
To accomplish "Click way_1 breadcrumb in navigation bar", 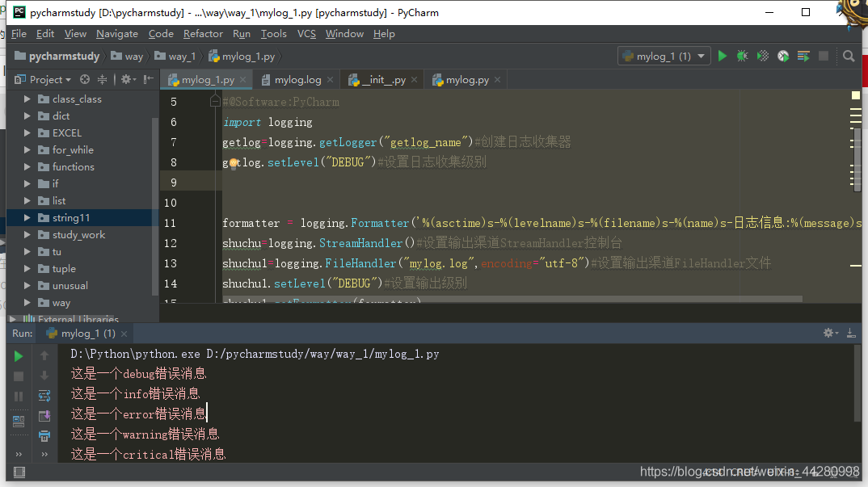I will click(175, 57).
